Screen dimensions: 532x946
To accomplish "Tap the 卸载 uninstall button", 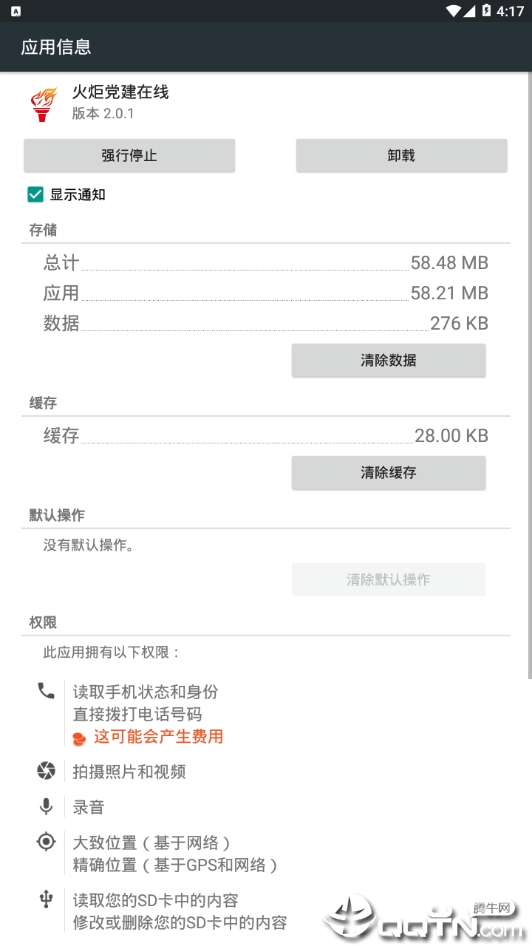I will [x=401, y=156].
